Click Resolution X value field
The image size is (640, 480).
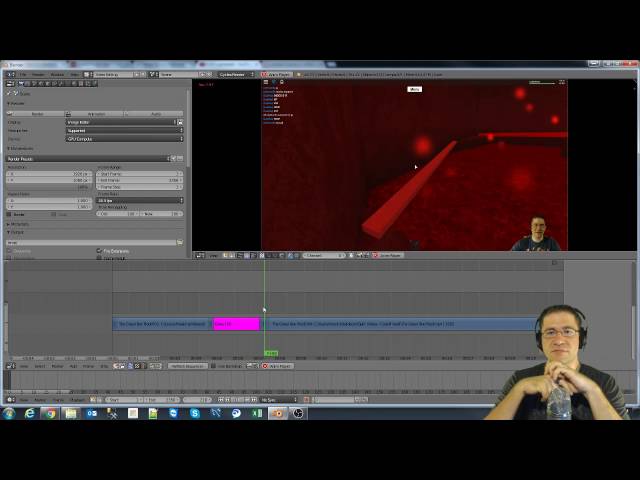(49, 174)
